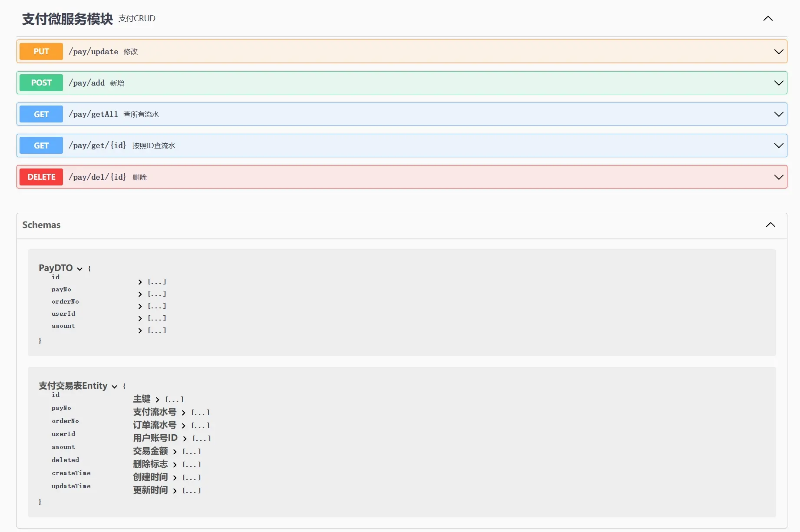Expand the DELETE /pay/del/{id} chevron
The width and height of the screenshot is (800, 532).
(778, 177)
